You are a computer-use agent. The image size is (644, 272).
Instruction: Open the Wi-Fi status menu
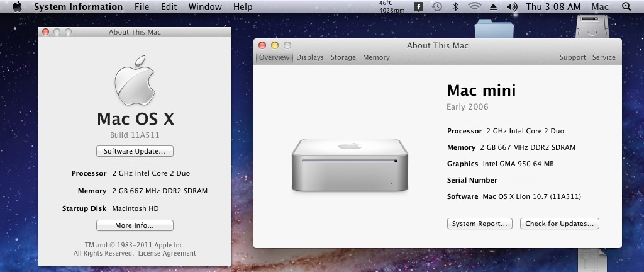click(474, 6)
